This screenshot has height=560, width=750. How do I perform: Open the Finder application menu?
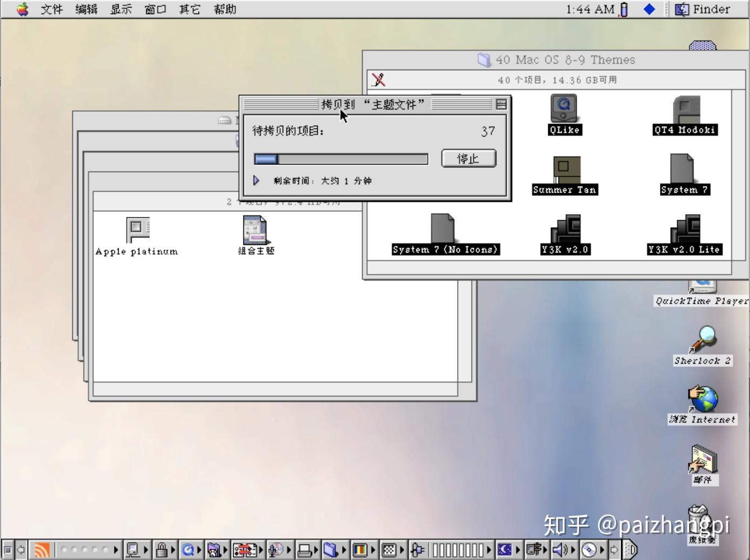click(x=703, y=9)
